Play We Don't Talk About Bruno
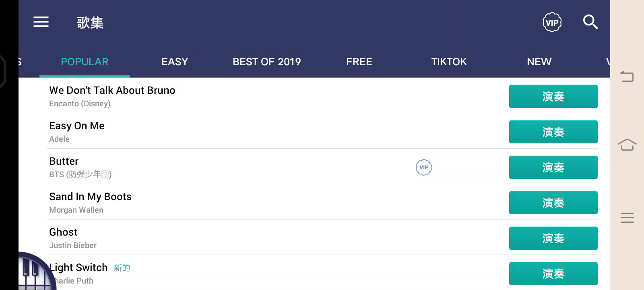 pos(553,96)
